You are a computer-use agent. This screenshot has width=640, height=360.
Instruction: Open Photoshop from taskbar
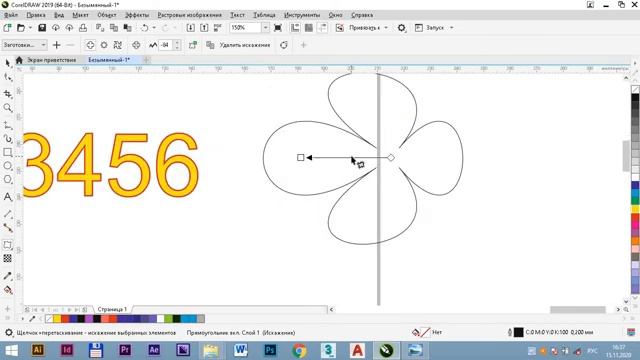[x=270, y=350]
